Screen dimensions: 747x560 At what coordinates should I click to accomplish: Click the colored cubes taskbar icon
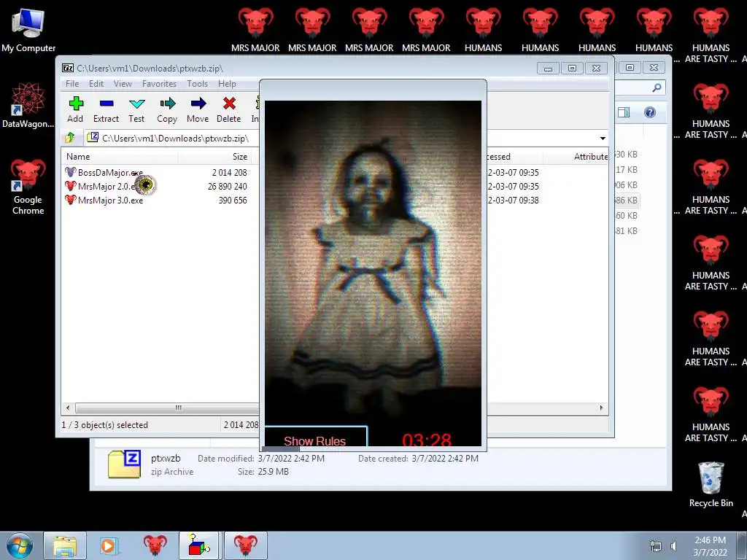tap(198, 545)
